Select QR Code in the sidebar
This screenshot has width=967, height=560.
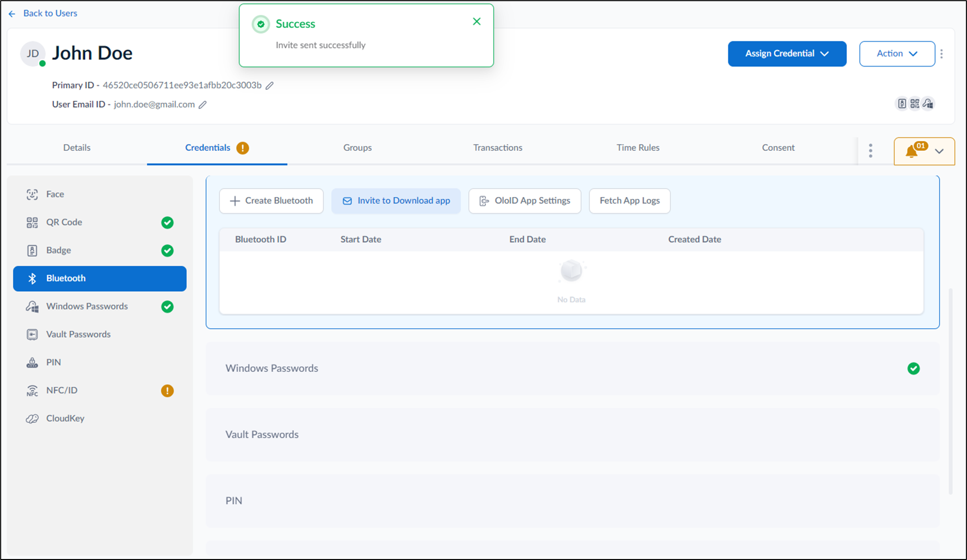coord(100,222)
